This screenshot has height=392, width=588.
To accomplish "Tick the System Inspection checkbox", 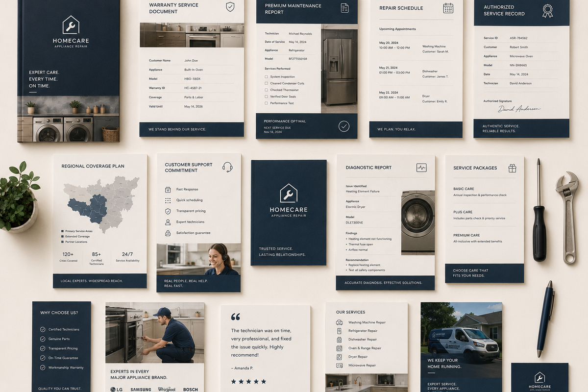I will click(x=266, y=77).
